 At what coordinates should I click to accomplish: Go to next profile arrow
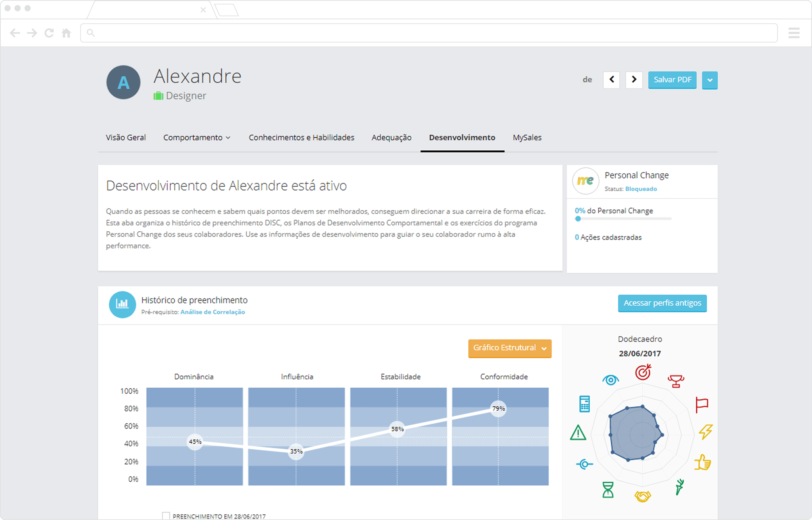tap(634, 80)
